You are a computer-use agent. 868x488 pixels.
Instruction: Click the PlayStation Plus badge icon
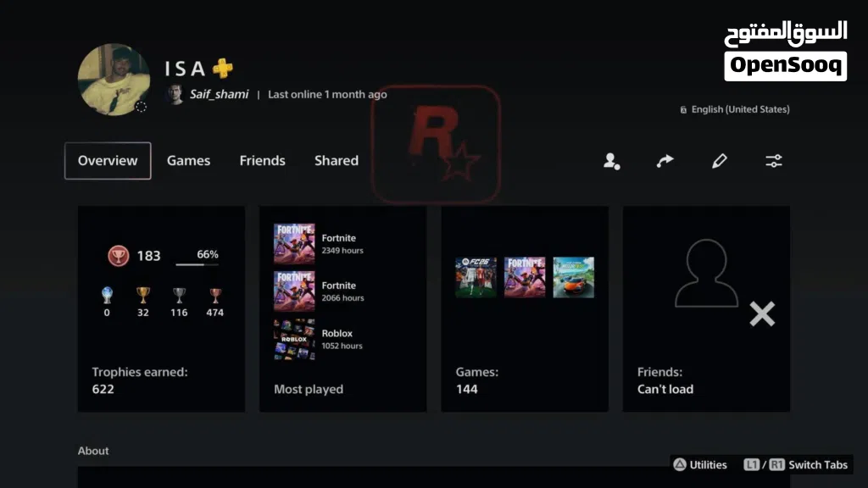(x=223, y=69)
